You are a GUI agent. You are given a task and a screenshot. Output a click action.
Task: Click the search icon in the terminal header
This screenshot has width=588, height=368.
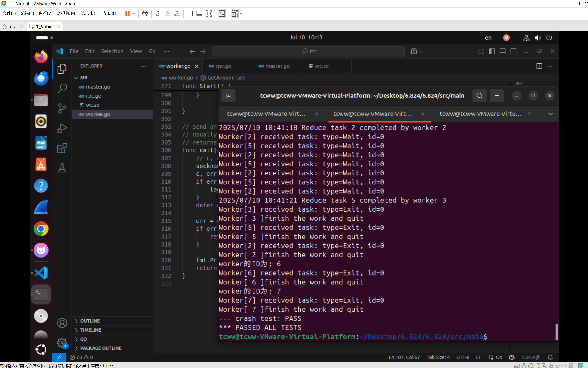pos(479,96)
